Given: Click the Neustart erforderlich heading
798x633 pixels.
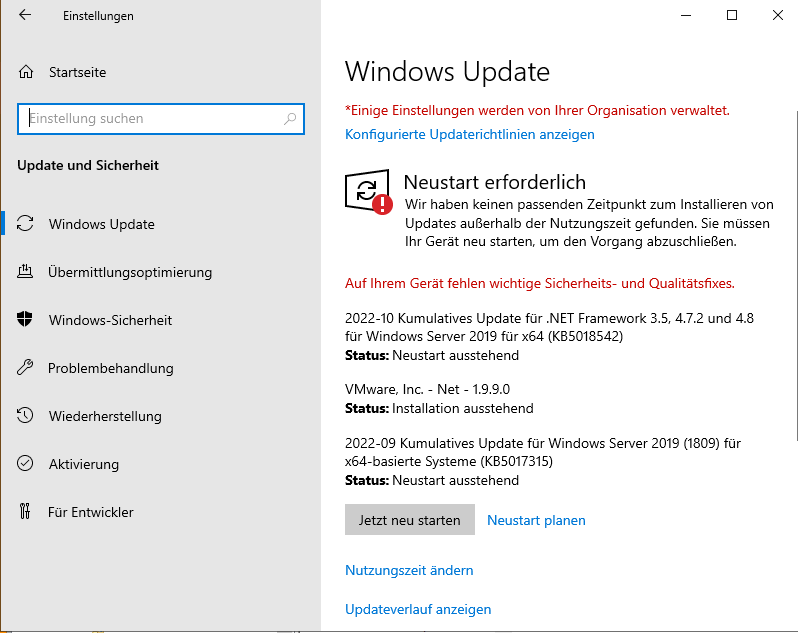Looking at the screenshot, I should [x=495, y=182].
